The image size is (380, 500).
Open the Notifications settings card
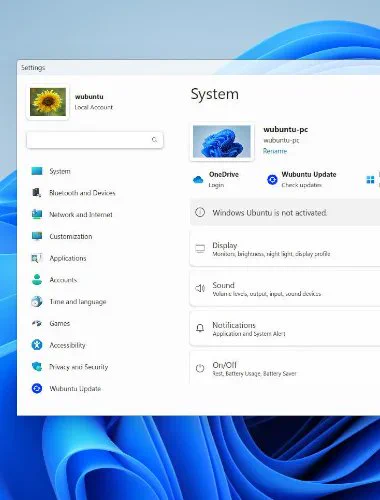tap(285, 329)
